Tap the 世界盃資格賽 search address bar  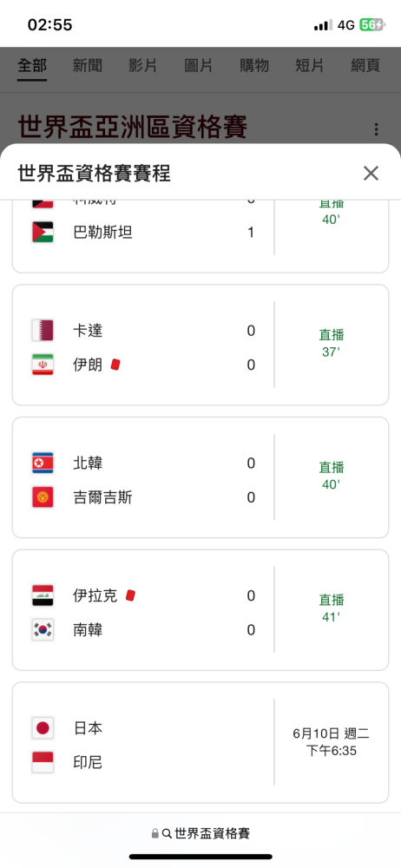[x=200, y=833]
